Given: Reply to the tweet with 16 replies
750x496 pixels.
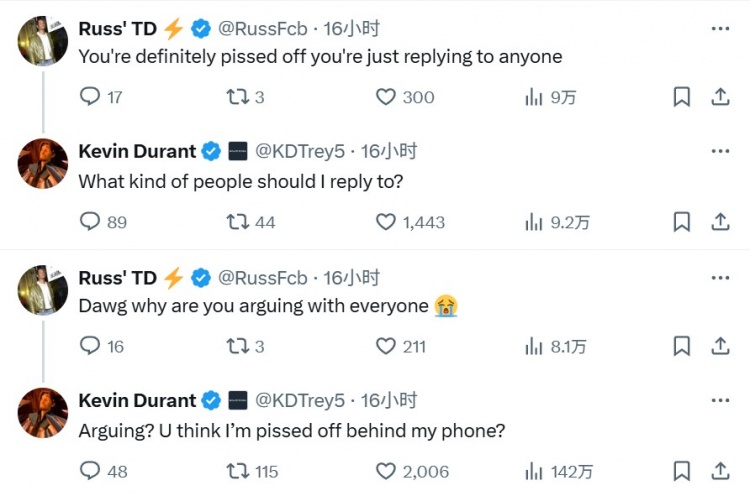Looking at the screenshot, I should pyautogui.click(x=90, y=346).
